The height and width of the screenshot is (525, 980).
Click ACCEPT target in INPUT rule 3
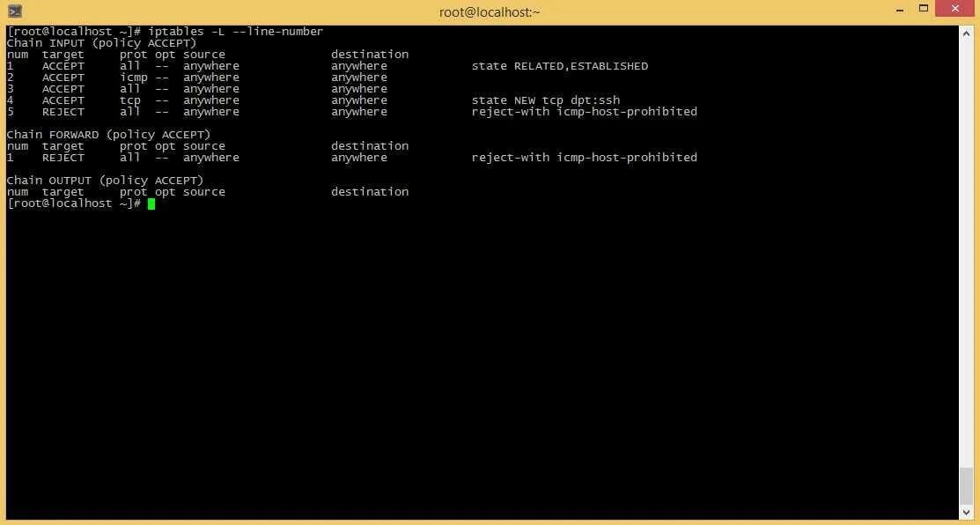(x=63, y=89)
